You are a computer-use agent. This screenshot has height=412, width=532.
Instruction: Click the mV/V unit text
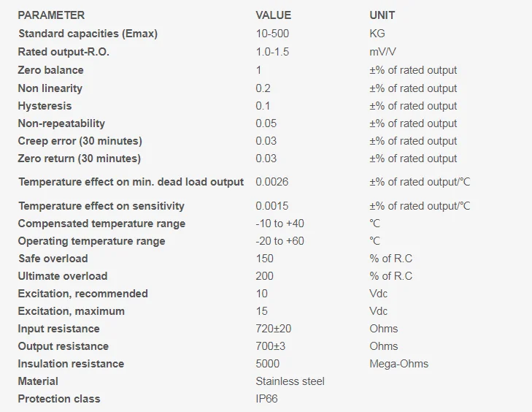(x=383, y=52)
